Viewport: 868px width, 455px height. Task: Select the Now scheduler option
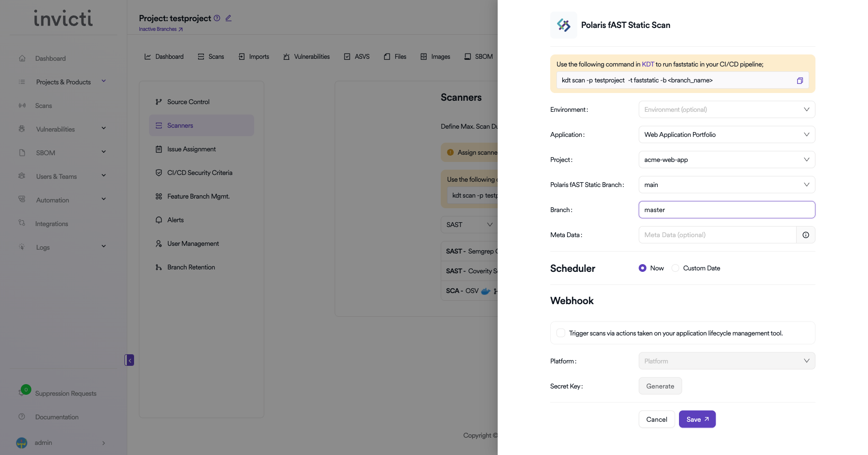click(642, 268)
